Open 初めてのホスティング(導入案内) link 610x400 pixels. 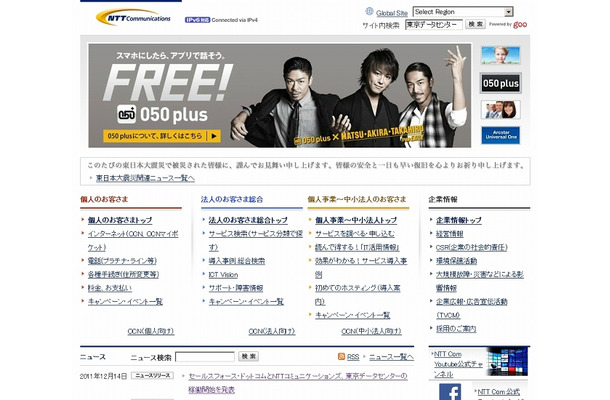(x=358, y=295)
